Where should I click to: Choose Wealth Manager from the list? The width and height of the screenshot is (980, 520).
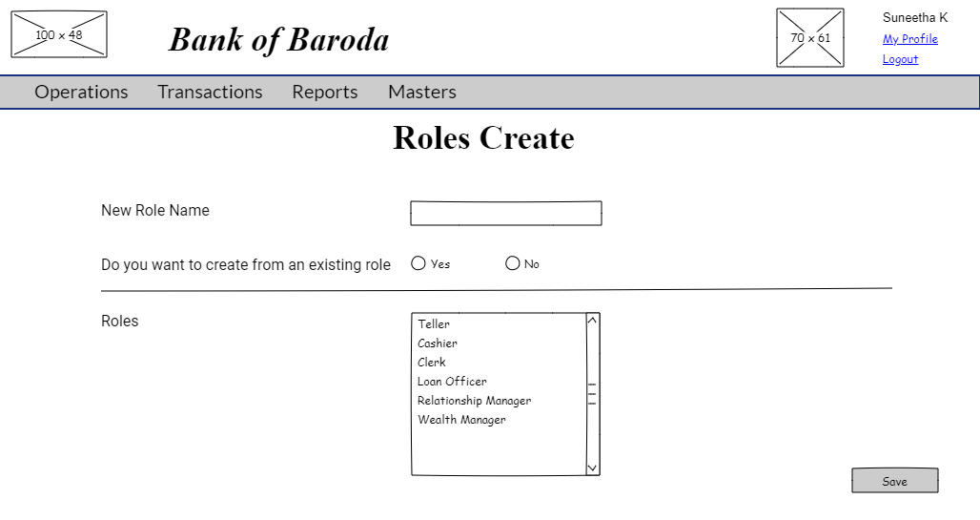pos(461,420)
